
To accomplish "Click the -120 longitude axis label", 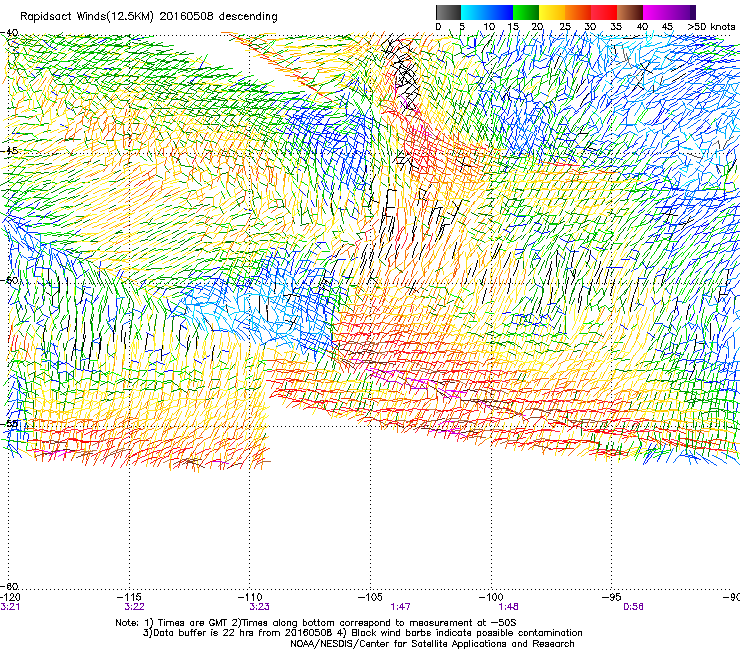I will [x=10, y=597].
